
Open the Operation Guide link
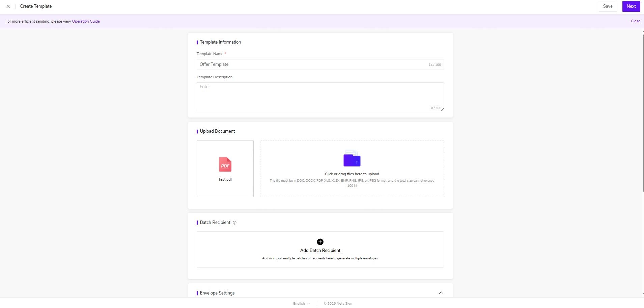(x=86, y=21)
